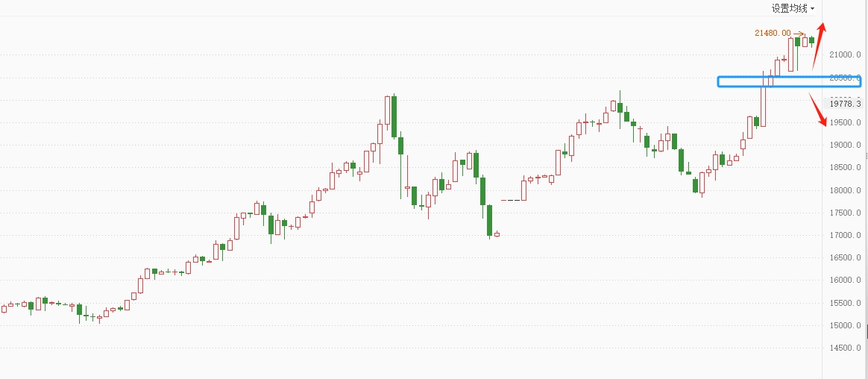Click the highlighted 19778.3 price tag
Screen dimensions: 868x379
tap(846, 104)
